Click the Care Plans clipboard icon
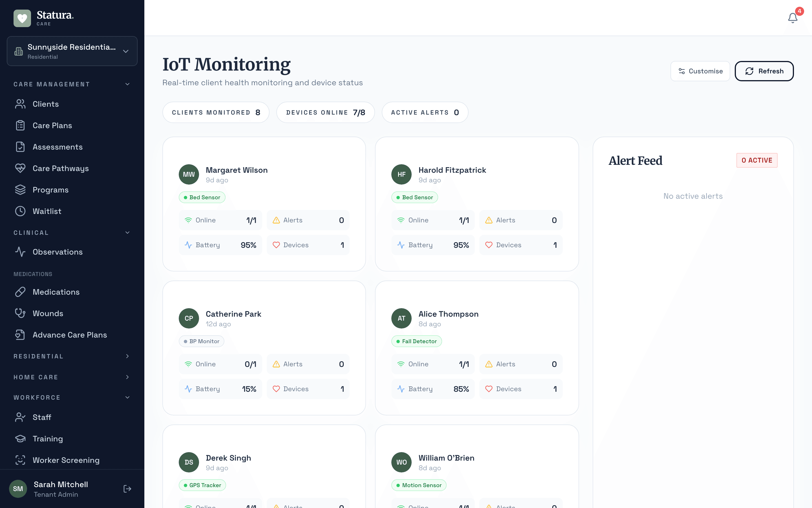The width and height of the screenshot is (812, 508). tap(20, 126)
